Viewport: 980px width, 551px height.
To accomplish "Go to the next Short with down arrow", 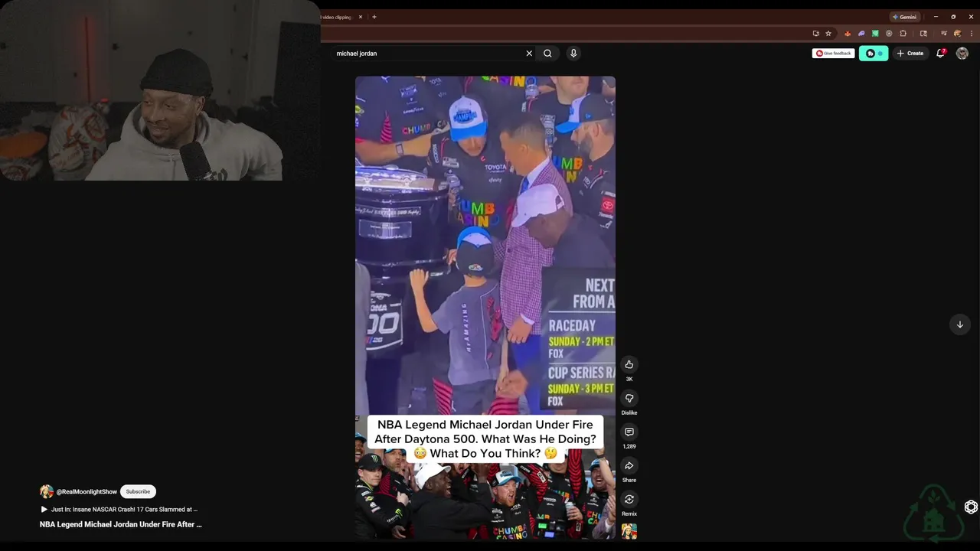I will tap(960, 324).
